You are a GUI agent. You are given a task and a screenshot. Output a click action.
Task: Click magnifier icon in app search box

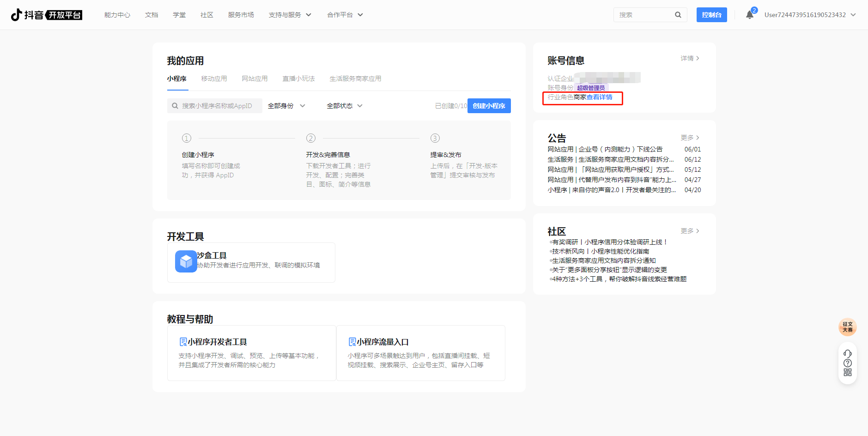pos(175,106)
